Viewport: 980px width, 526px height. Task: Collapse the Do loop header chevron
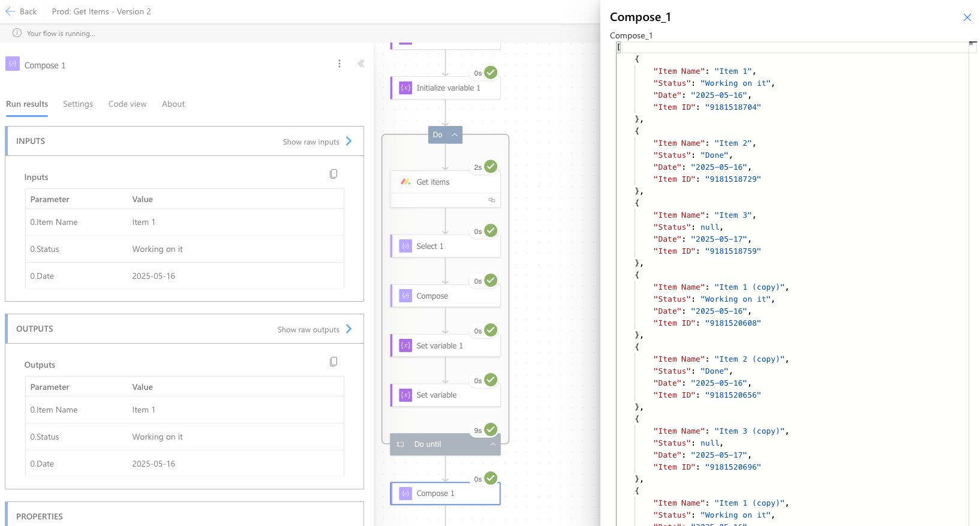pyautogui.click(x=455, y=135)
